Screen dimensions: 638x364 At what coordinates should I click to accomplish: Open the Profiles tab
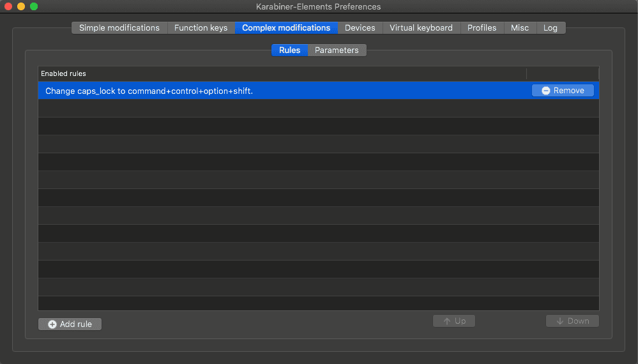[482, 27]
